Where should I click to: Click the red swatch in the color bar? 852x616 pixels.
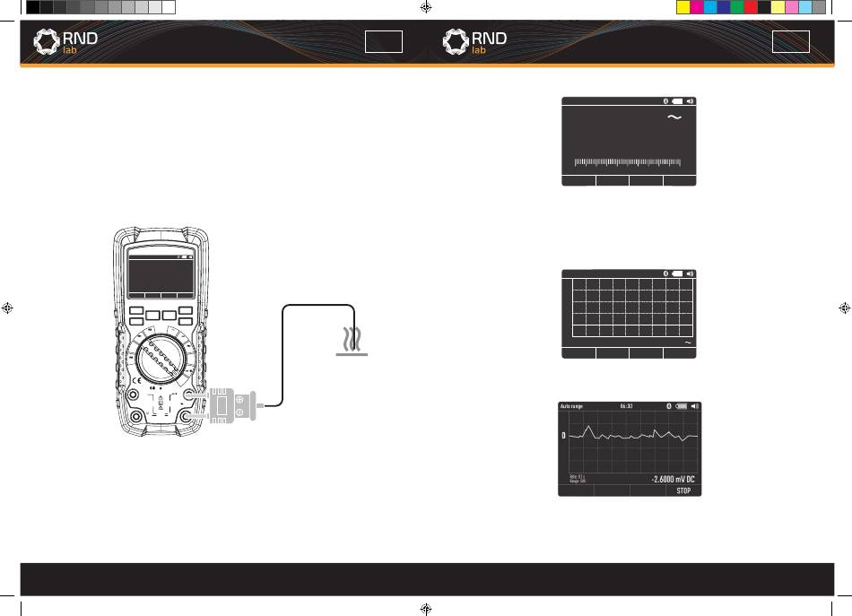(x=751, y=7)
